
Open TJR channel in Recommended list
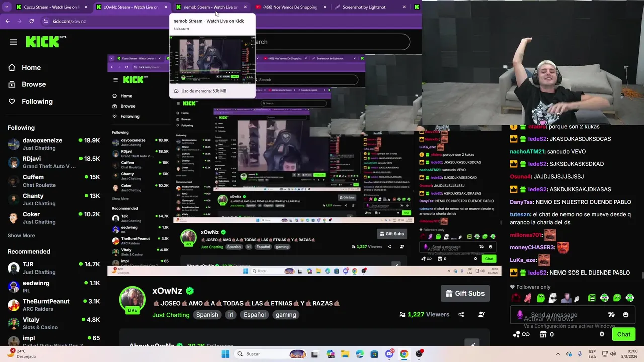[53, 268]
